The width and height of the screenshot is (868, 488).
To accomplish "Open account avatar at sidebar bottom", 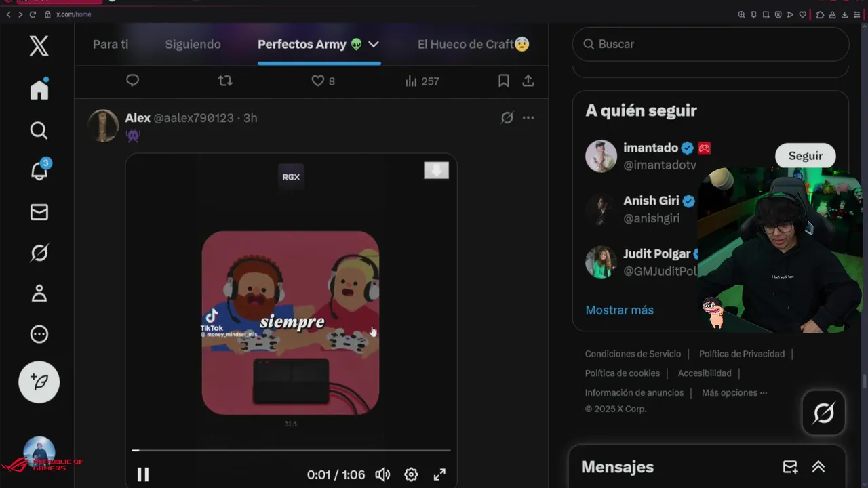I will tap(39, 451).
